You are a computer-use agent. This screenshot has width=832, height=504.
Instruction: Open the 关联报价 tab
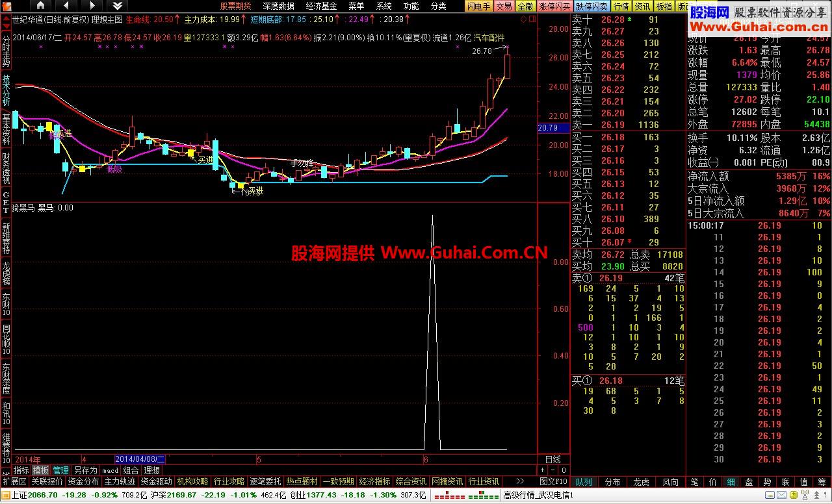point(47,481)
